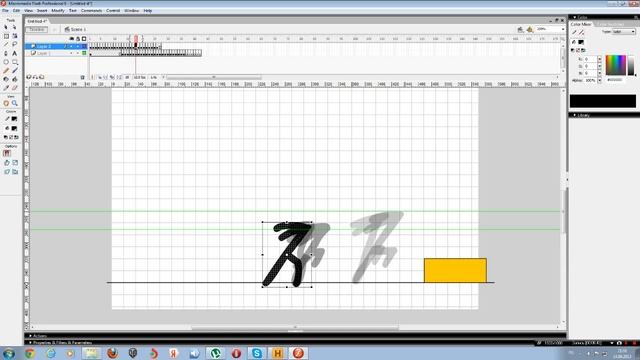Viewport: 640px width, 360px height.
Task: Open the stroke color swatch in Tools
Action: click(x=14, y=119)
